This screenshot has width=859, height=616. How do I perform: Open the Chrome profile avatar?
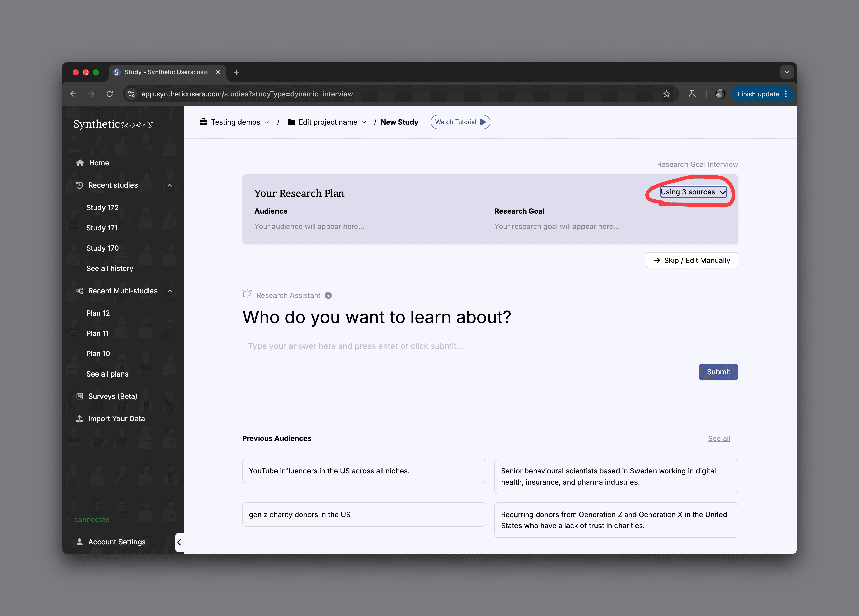[x=720, y=94]
